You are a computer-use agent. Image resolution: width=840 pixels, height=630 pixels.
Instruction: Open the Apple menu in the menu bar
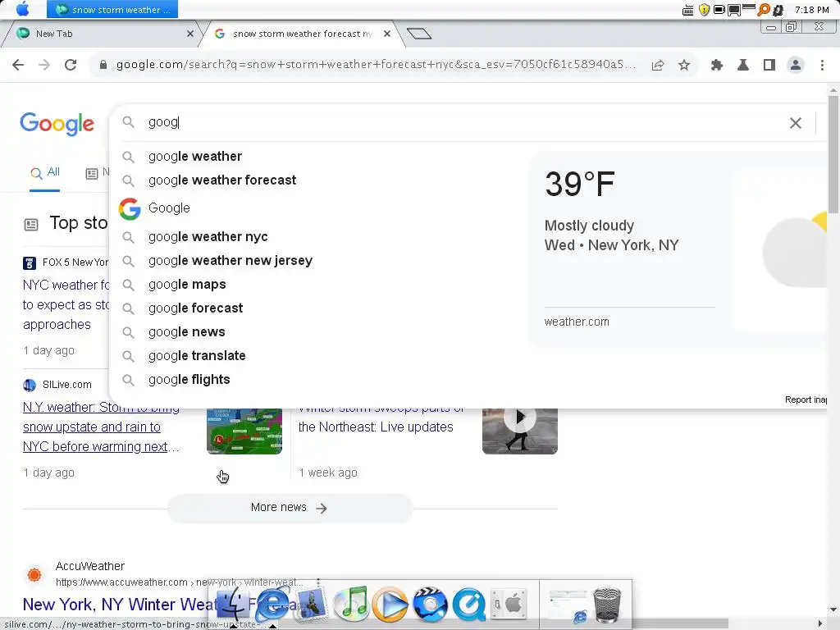22,9
